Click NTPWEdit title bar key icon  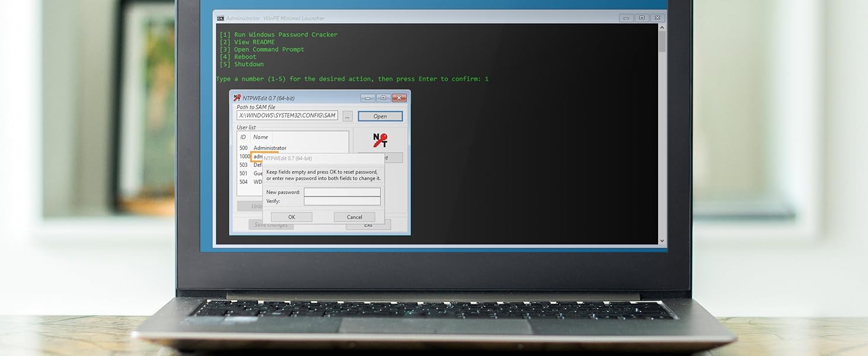click(237, 98)
